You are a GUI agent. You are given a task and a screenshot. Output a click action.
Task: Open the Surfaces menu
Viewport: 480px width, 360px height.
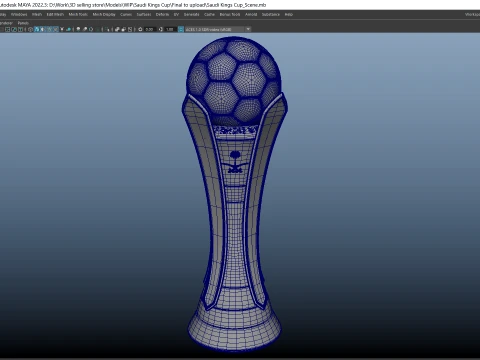(144, 14)
